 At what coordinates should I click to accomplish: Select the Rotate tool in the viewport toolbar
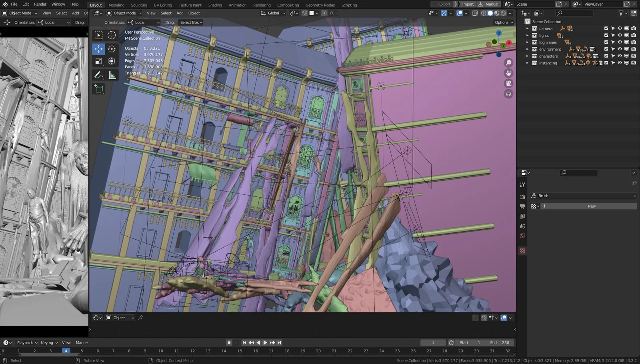[112, 49]
